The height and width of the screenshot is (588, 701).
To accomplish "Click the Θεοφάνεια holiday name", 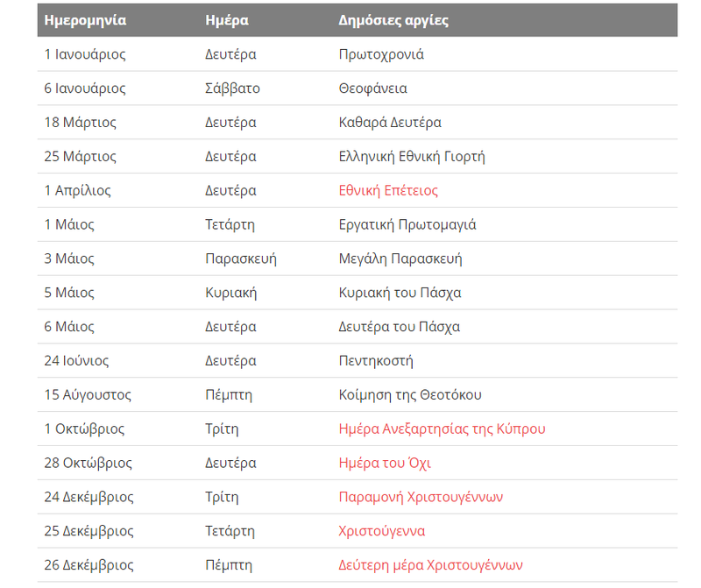I will pos(372,89).
